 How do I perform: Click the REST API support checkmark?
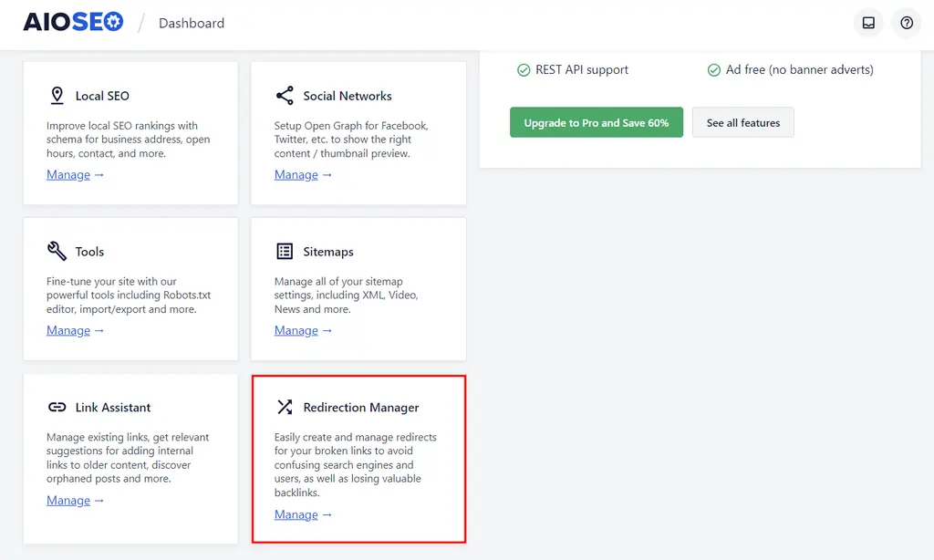pyautogui.click(x=524, y=70)
